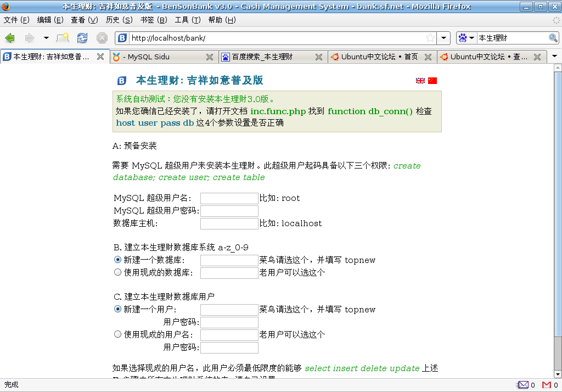Click the Chinese flag language icon

click(x=432, y=81)
